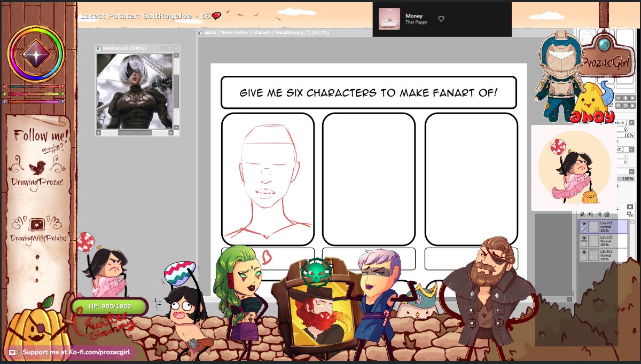Like the song Money with the heart icon
641x364 pixels.
[441, 19]
